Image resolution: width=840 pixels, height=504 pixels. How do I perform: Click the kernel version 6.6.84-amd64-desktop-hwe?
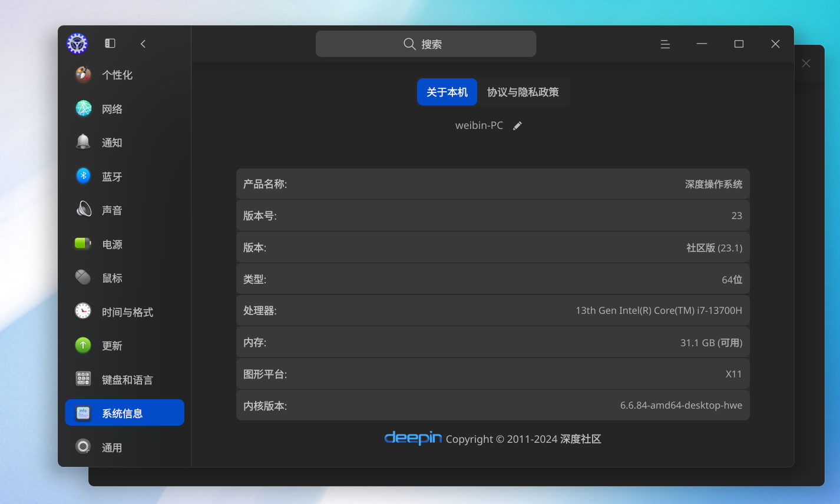click(681, 405)
